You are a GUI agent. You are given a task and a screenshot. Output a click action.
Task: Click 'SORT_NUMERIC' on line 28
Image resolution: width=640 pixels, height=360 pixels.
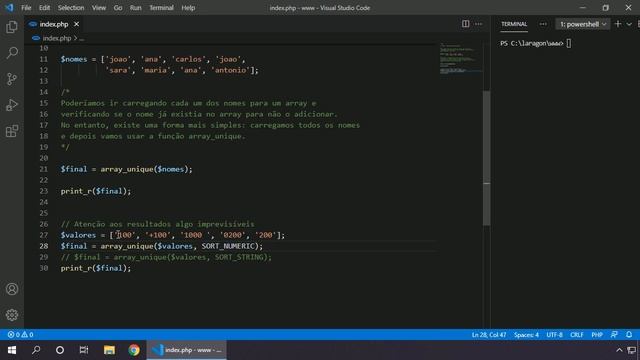(228, 246)
